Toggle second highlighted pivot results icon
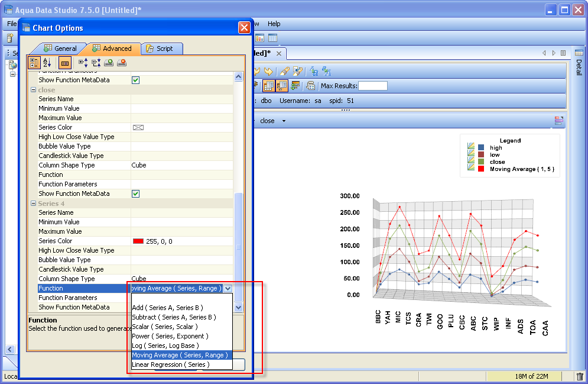 pyautogui.click(x=282, y=86)
